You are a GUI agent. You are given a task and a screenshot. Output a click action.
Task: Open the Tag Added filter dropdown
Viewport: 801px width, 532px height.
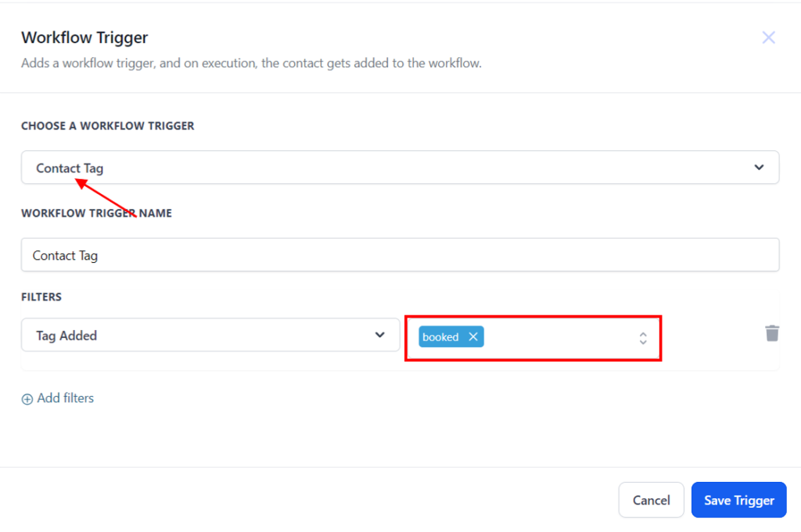click(x=203, y=335)
